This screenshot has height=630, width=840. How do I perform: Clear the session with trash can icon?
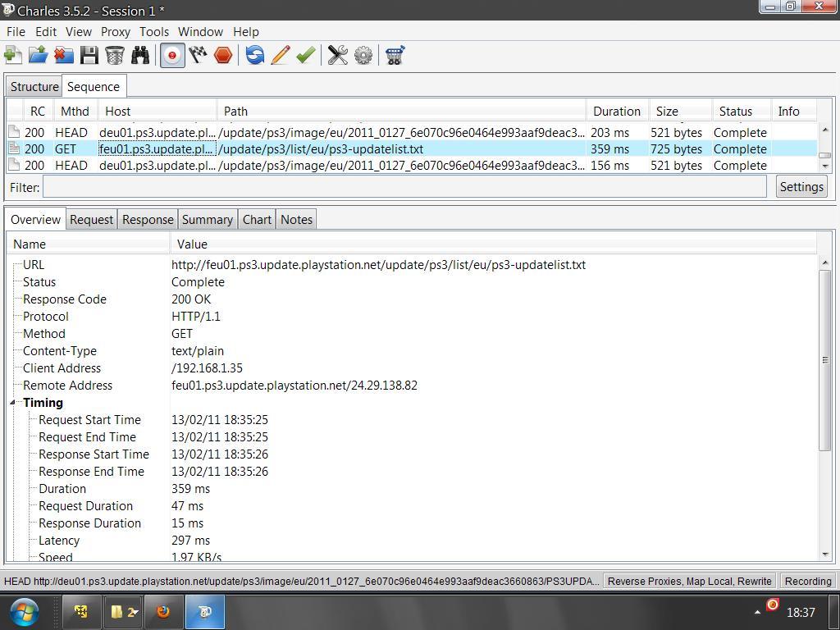[115, 55]
